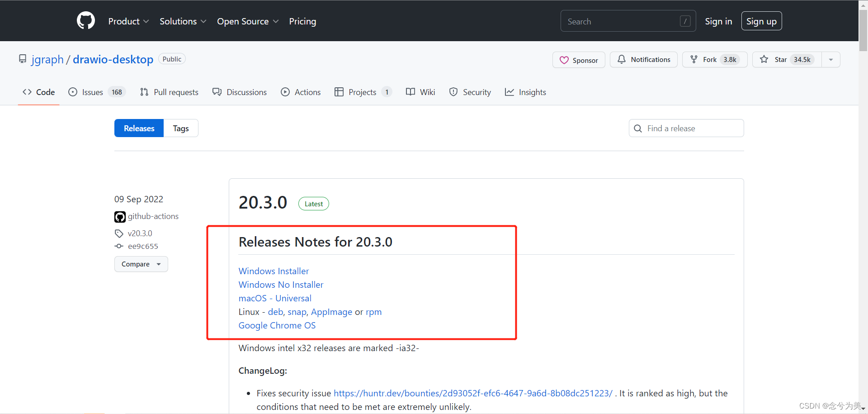Open the Issues tab

click(x=97, y=92)
